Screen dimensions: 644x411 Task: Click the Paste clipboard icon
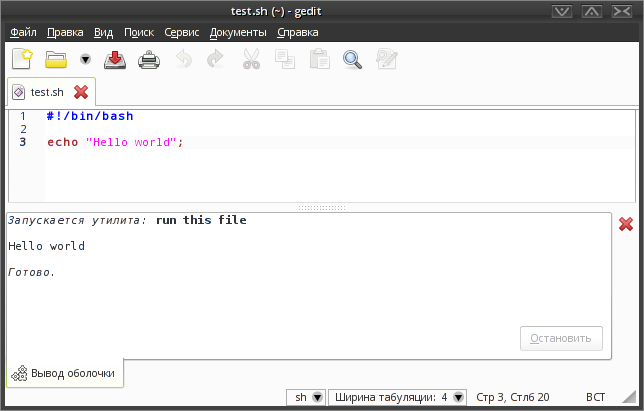[319, 60]
